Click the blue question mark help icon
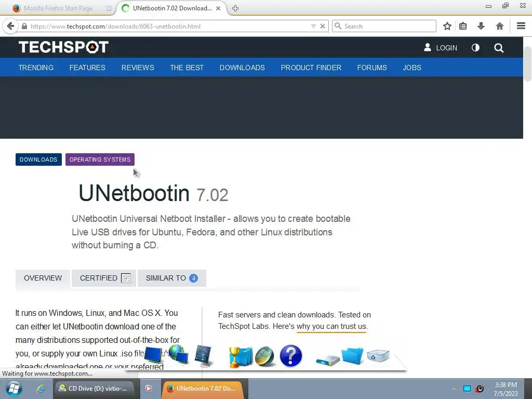The width and height of the screenshot is (532, 399). point(291,356)
